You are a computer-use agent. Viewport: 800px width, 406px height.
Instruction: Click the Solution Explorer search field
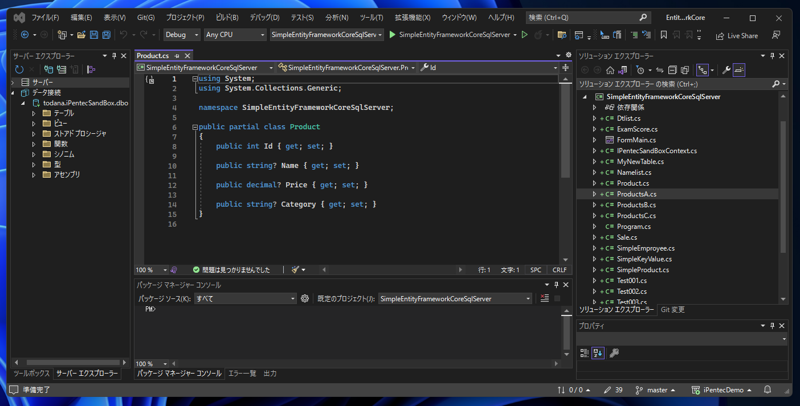pyautogui.click(x=682, y=84)
